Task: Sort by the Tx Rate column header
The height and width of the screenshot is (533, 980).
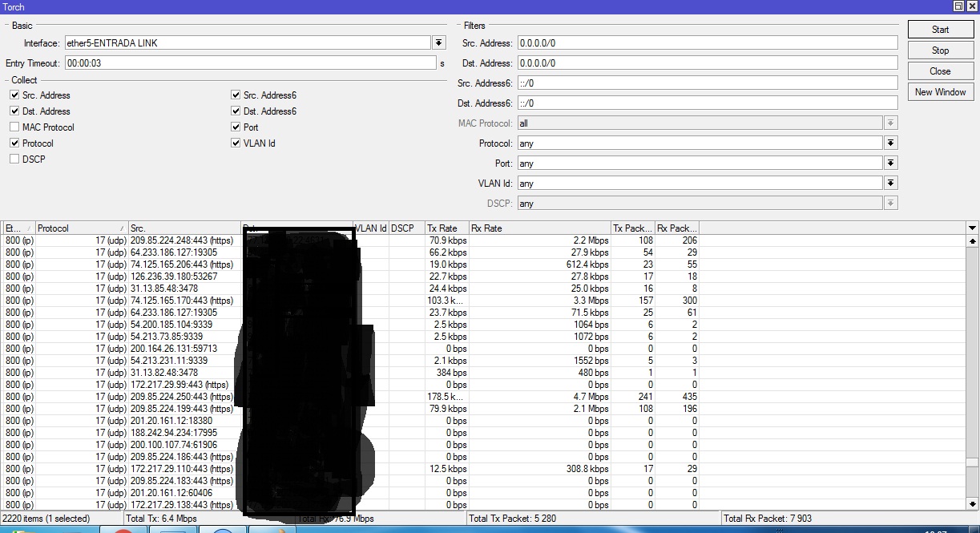Action: tap(446, 228)
